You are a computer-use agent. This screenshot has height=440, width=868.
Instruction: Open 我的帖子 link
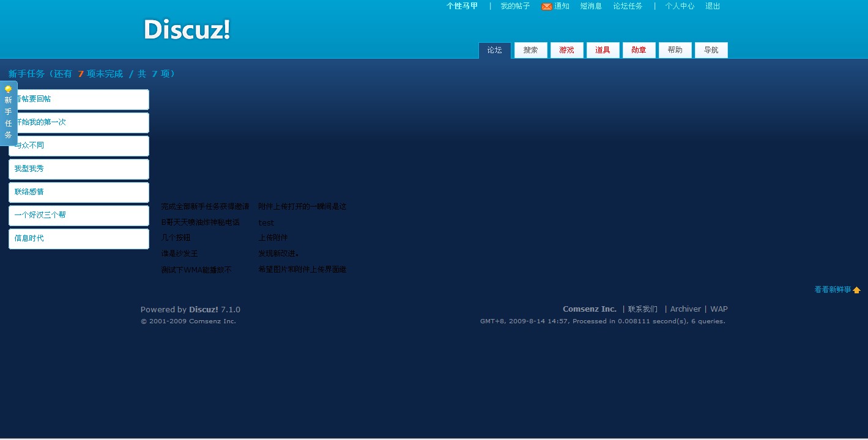515,6
